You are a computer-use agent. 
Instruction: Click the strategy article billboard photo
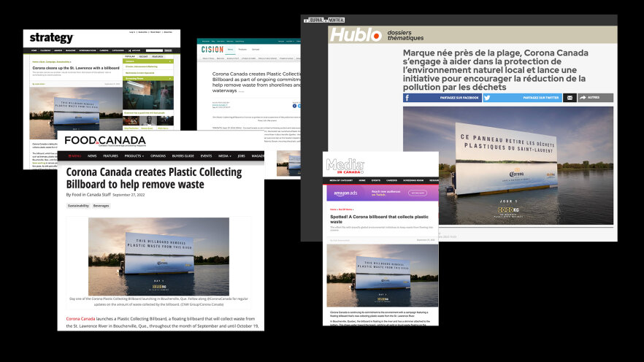[x=76, y=113]
